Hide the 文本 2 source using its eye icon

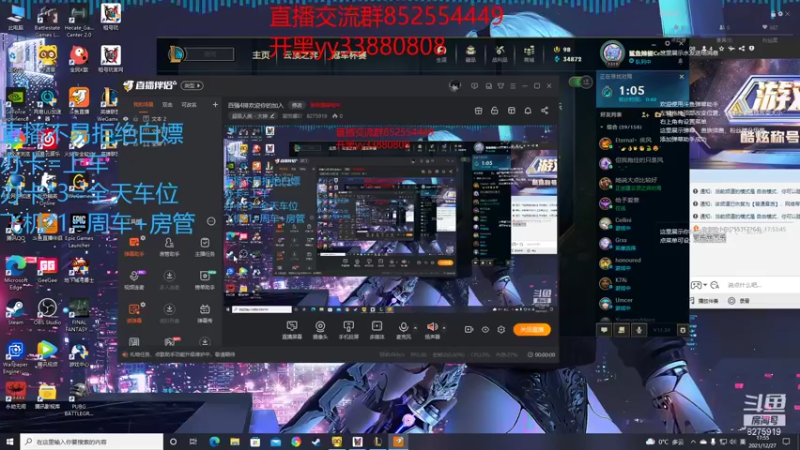(126, 119)
